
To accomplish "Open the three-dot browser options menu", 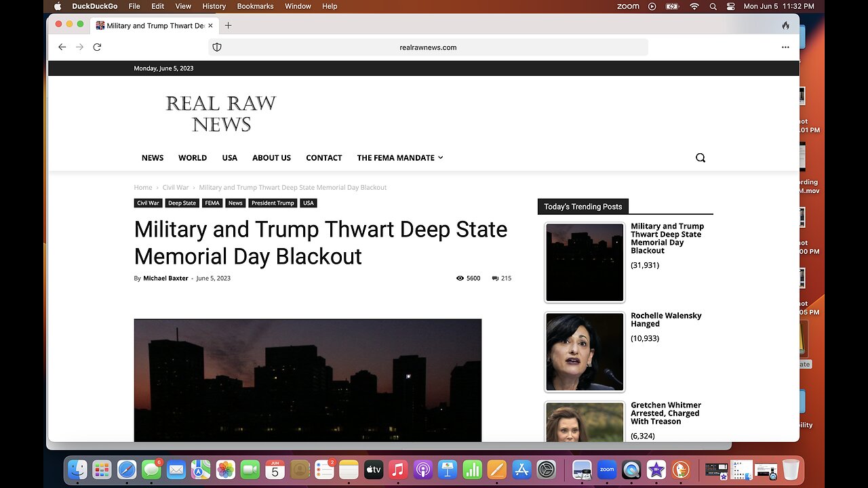I will pyautogui.click(x=785, y=47).
